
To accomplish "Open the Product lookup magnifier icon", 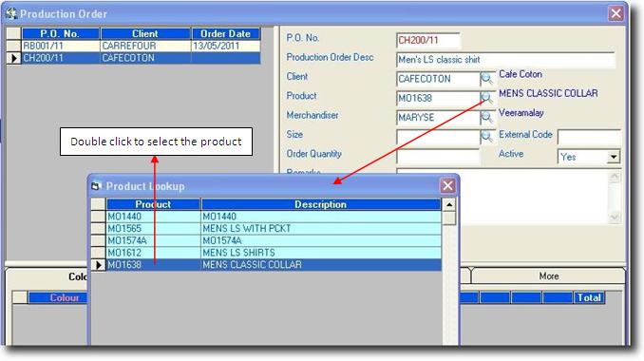I will (x=486, y=98).
